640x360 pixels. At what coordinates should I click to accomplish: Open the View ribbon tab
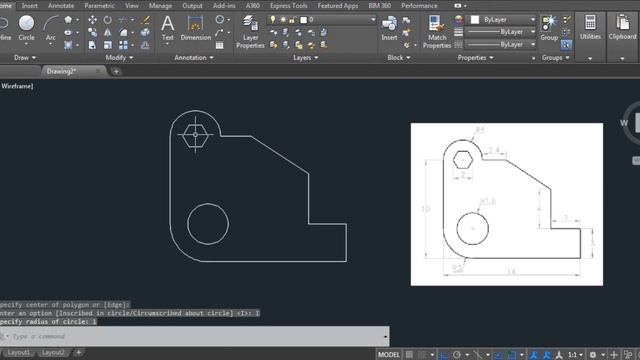tap(131, 6)
